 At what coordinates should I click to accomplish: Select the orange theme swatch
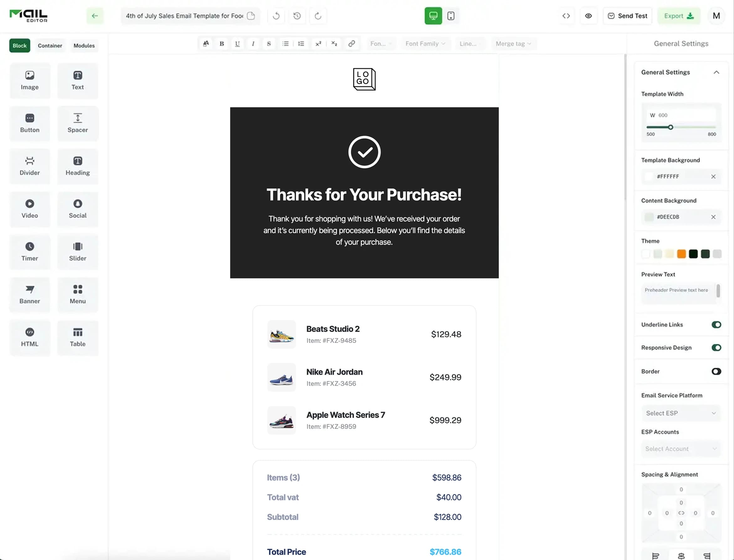pos(681,254)
